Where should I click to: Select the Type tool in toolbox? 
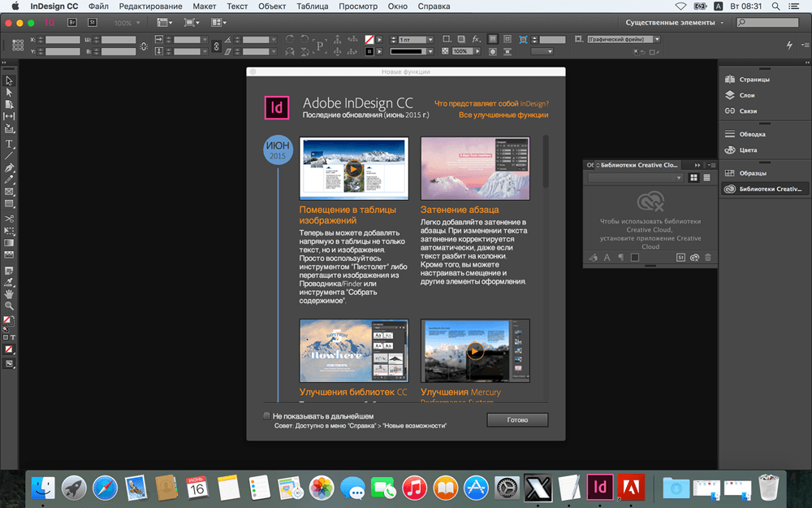coord(9,144)
